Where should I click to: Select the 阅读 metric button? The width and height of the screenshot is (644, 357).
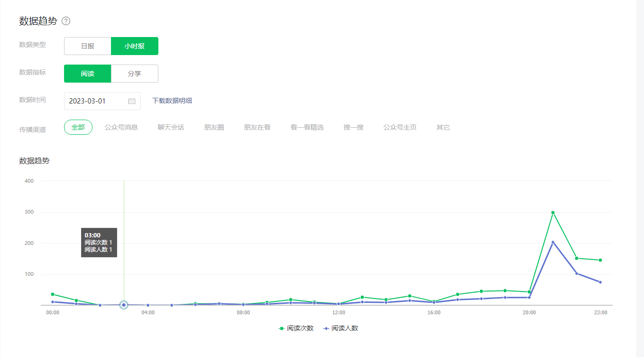[x=88, y=74]
